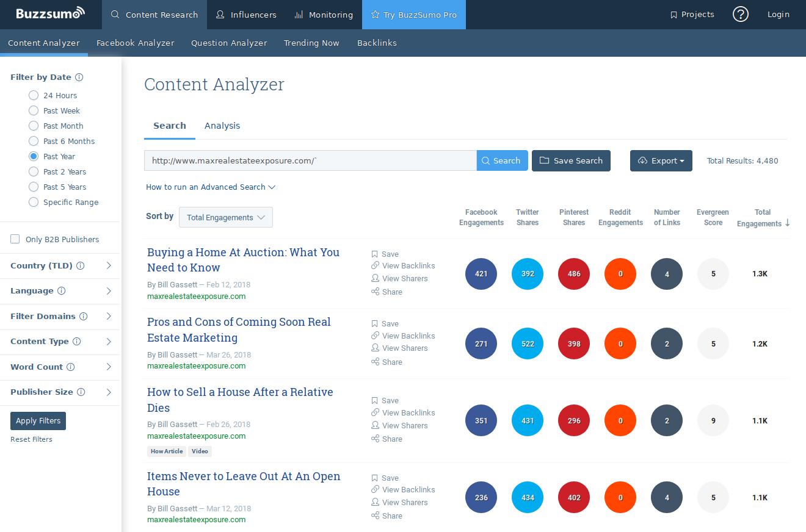Expand the Publisher Size filter

click(109, 392)
